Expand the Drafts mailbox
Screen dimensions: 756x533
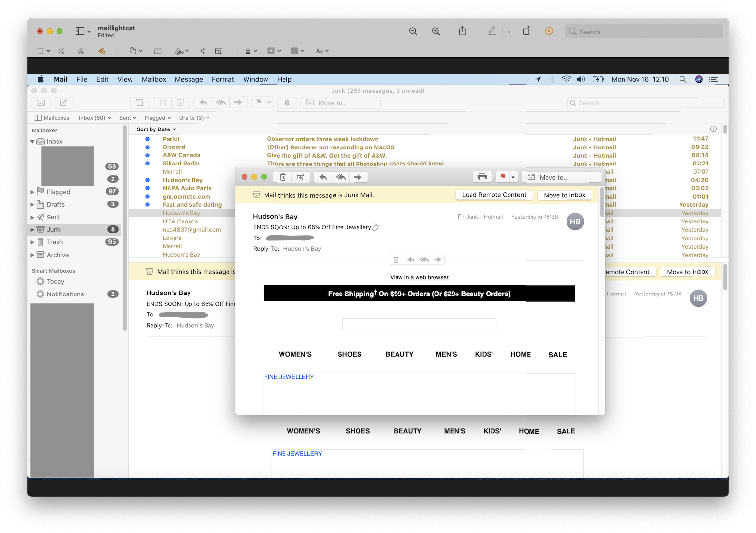[32, 205]
